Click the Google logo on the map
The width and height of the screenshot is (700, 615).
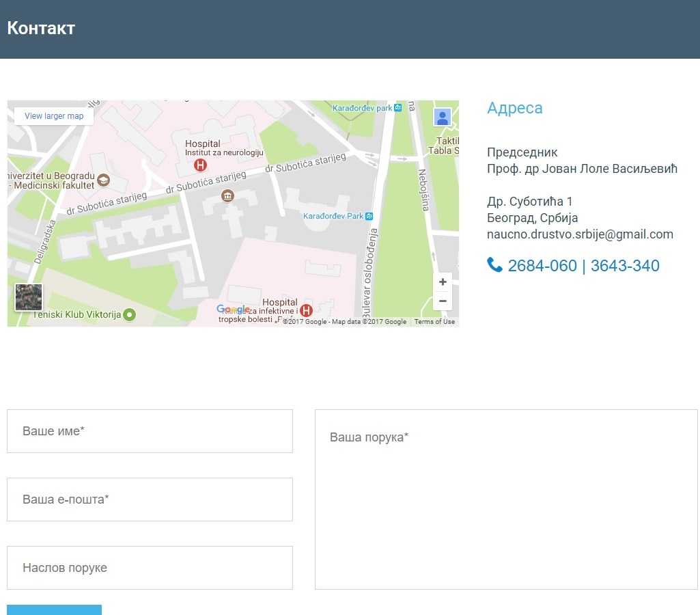(x=233, y=310)
